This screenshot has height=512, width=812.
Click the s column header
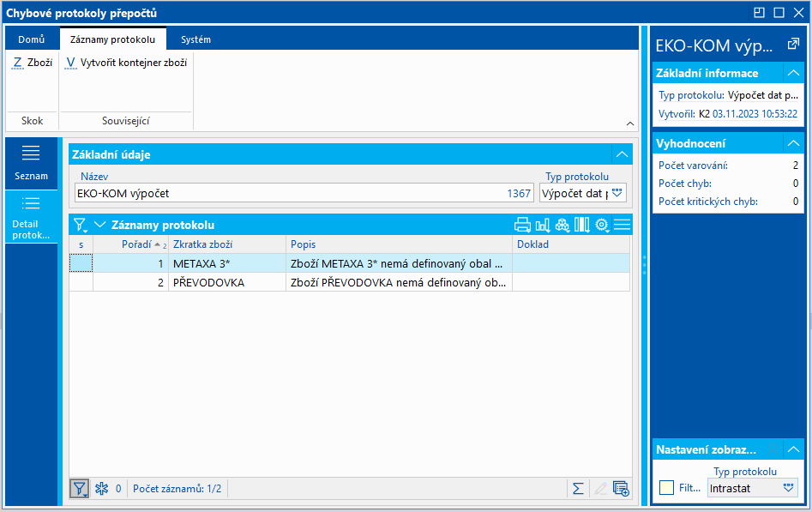coord(81,244)
